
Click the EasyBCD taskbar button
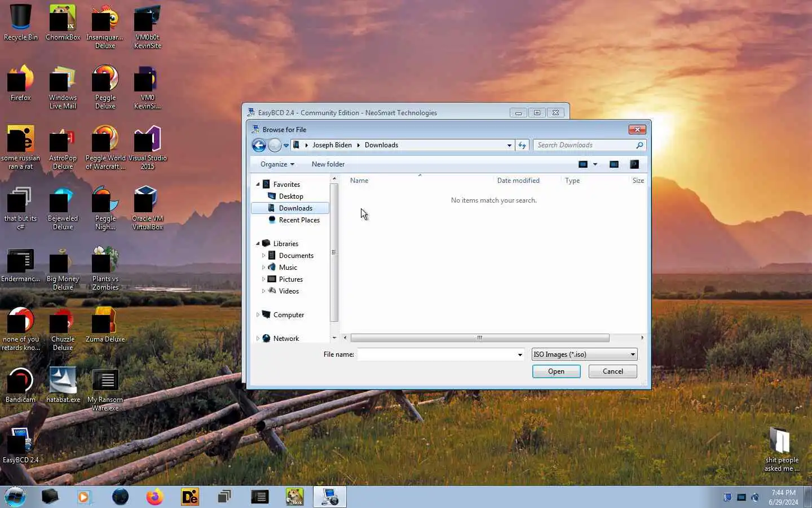(330, 497)
